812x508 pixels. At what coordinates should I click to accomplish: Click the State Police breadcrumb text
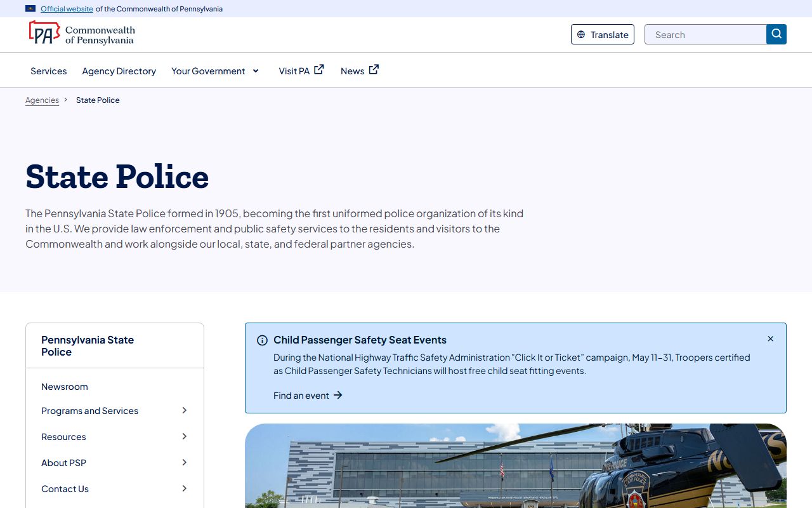[x=98, y=100]
